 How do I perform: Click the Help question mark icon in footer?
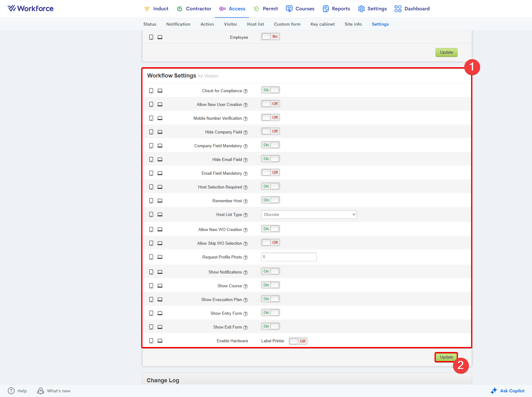(x=11, y=391)
